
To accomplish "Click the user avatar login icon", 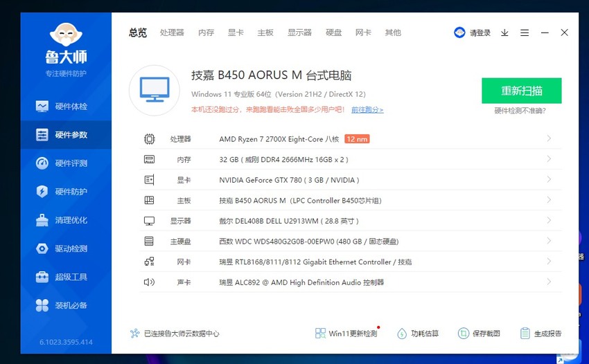I will (x=459, y=33).
